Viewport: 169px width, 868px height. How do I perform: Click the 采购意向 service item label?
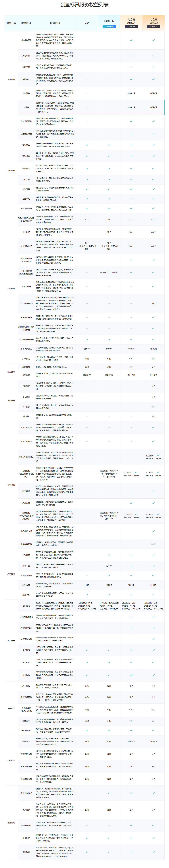pos(26,80)
